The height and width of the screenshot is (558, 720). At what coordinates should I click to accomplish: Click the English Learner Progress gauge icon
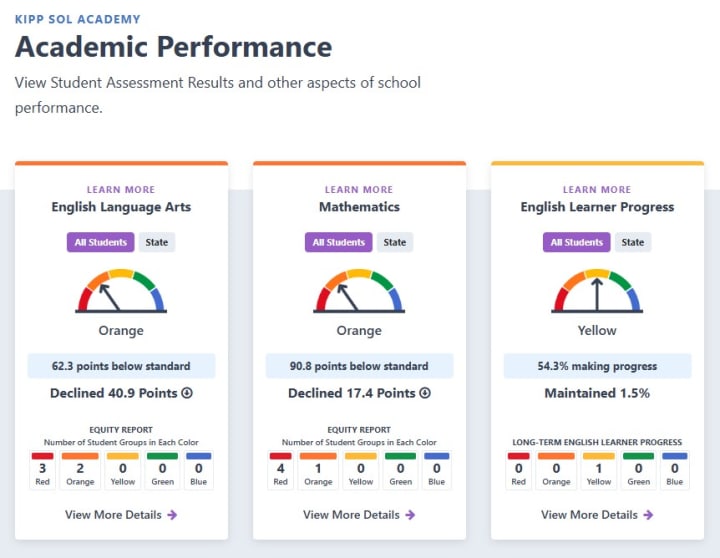(597, 290)
